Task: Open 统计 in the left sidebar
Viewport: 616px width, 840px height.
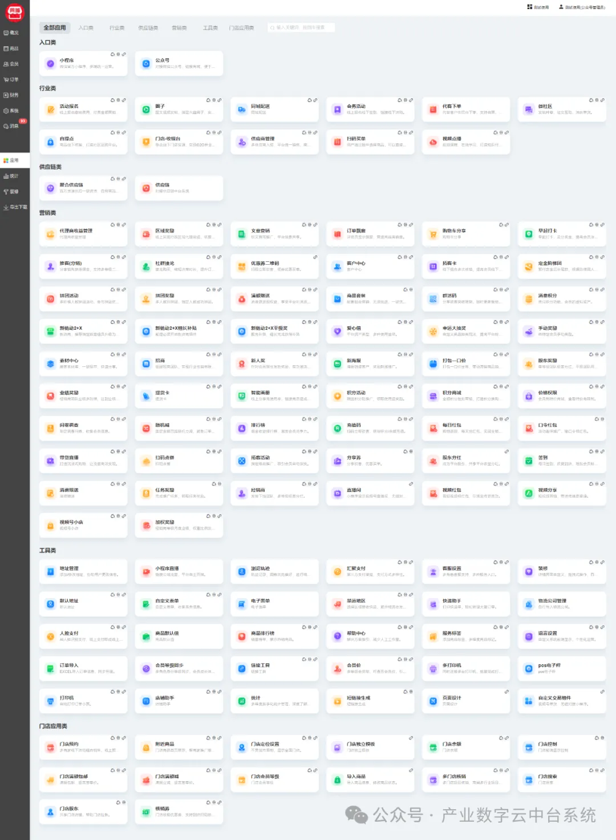Action: point(11,176)
